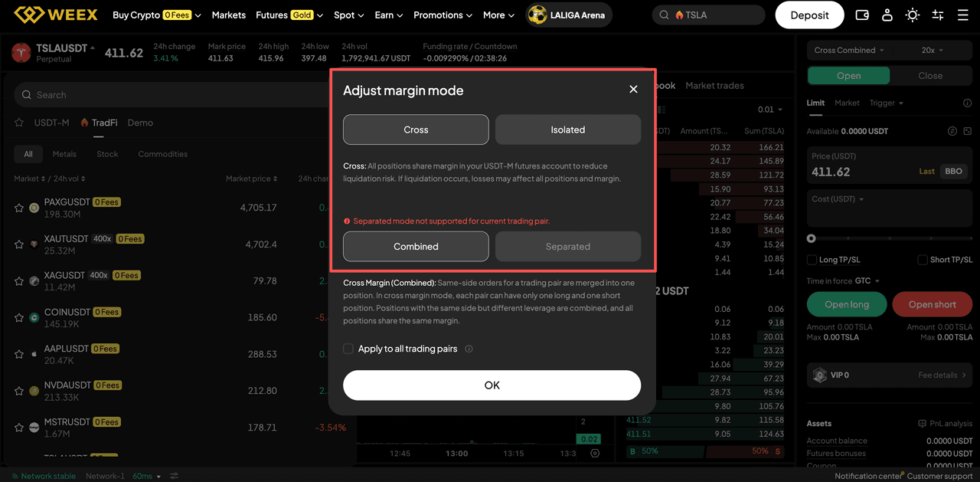Enable the Long TP/SL checkbox

coord(812,260)
